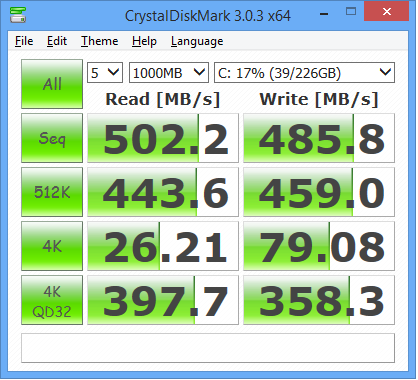This screenshot has height=380, width=418.
Task: Select the 4K write result 79.08
Action: click(319, 246)
